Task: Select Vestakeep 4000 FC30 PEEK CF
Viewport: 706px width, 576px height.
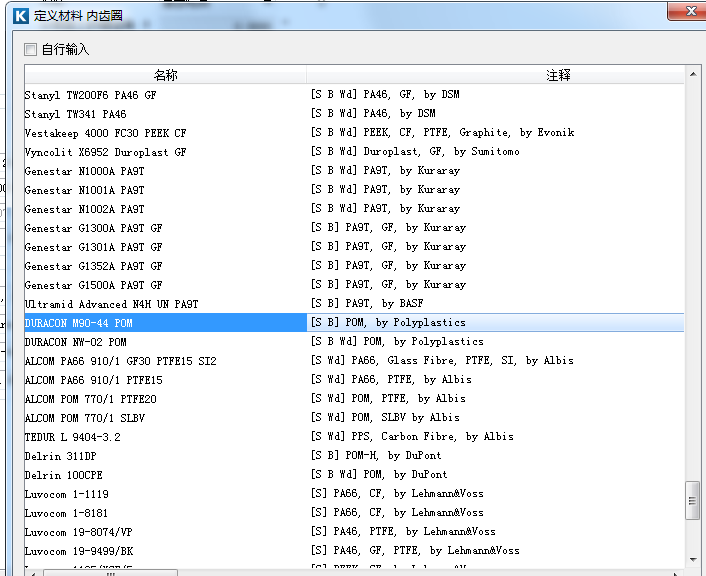Action: [105, 133]
